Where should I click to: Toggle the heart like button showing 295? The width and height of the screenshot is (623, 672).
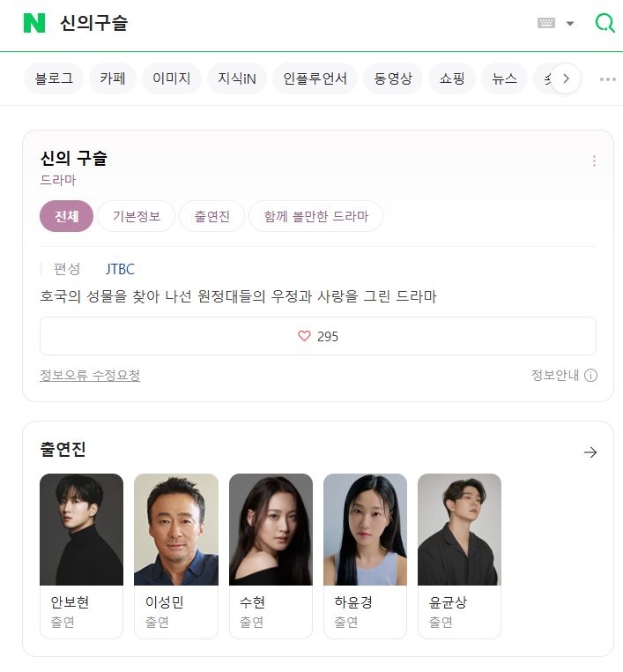(318, 336)
